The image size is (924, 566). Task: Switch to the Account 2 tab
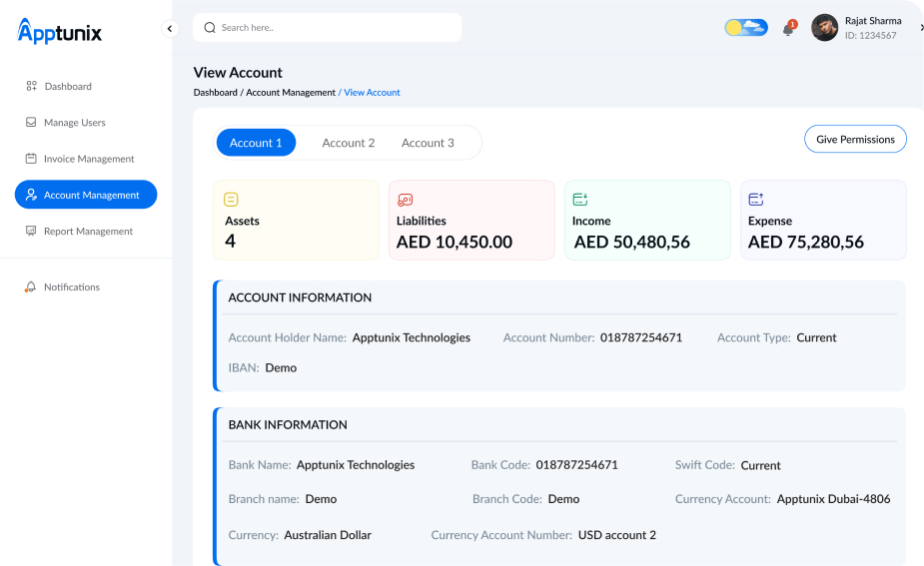[x=349, y=143]
